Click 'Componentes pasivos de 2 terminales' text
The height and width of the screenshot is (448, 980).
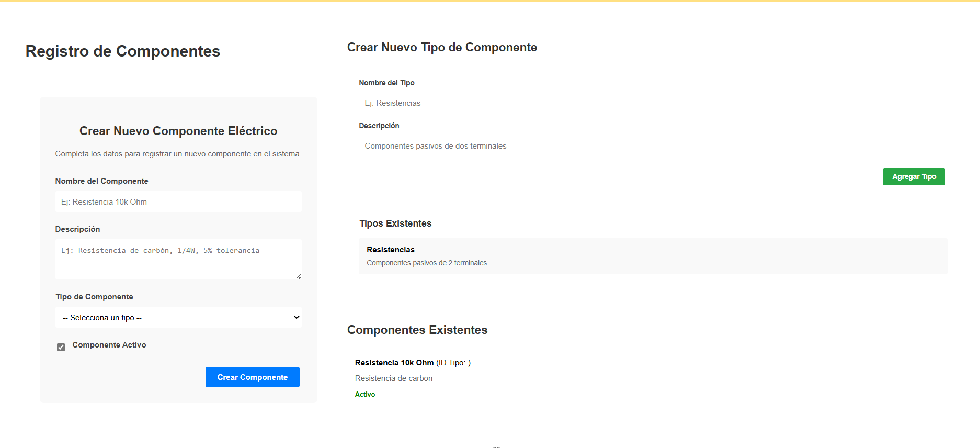pos(427,263)
